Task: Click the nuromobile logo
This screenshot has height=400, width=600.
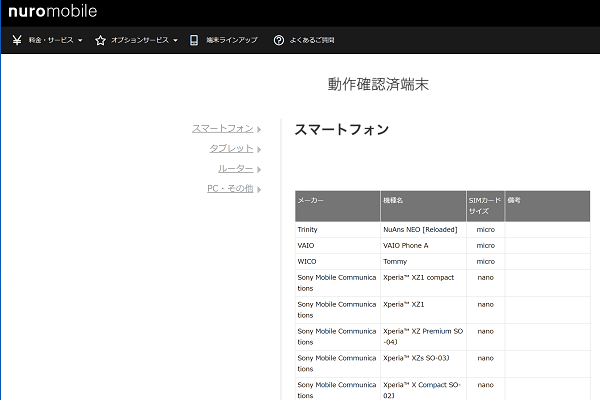Action: click(x=52, y=11)
